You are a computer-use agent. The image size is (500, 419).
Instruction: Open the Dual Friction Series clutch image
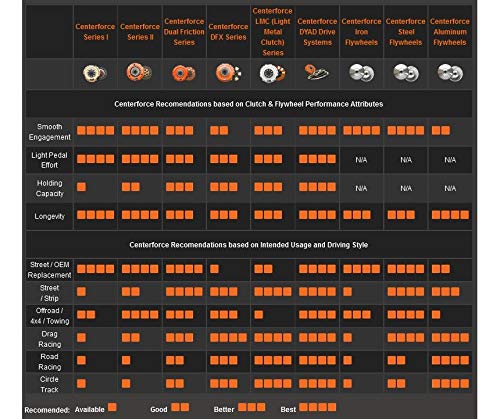(x=184, y=73)
